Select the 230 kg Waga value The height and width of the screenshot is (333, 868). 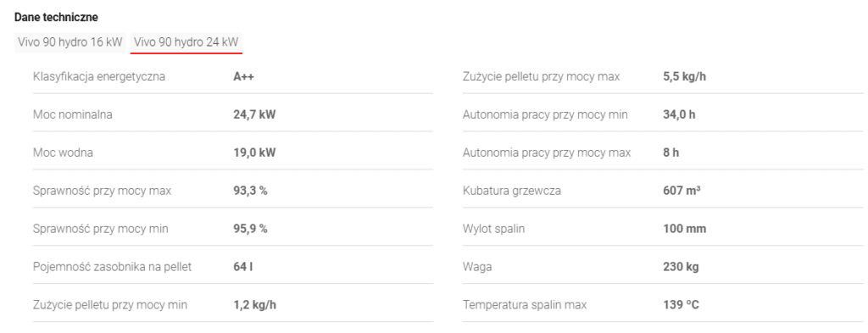[x=681, y=267]
